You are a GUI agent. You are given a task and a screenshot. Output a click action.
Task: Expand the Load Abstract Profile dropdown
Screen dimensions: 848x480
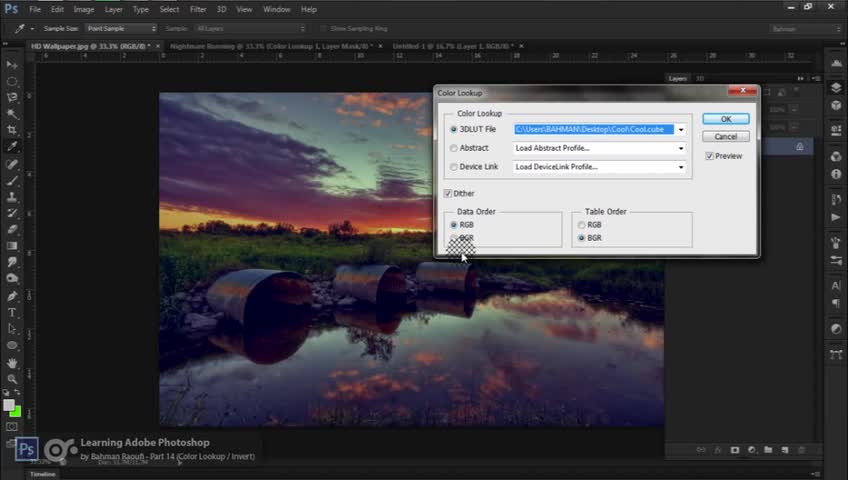(681, 148)
